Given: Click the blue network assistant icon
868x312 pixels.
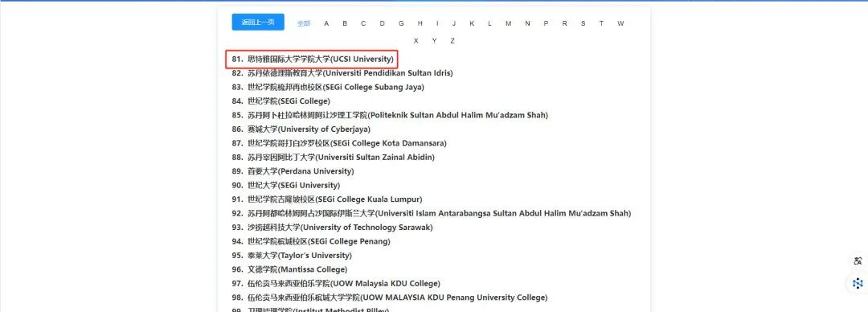Looking at the screenshot, I should [858, 283].
